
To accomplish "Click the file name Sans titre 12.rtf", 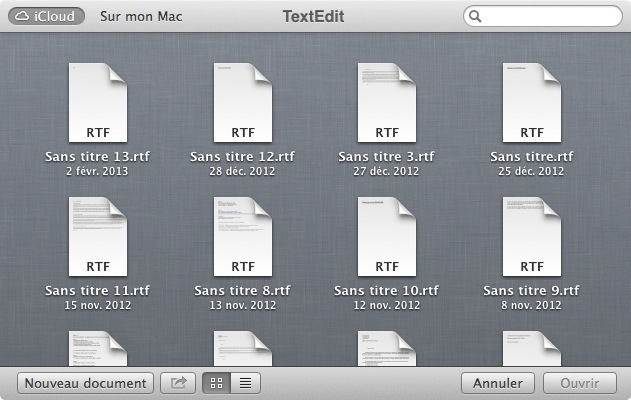I will point(242,156).
